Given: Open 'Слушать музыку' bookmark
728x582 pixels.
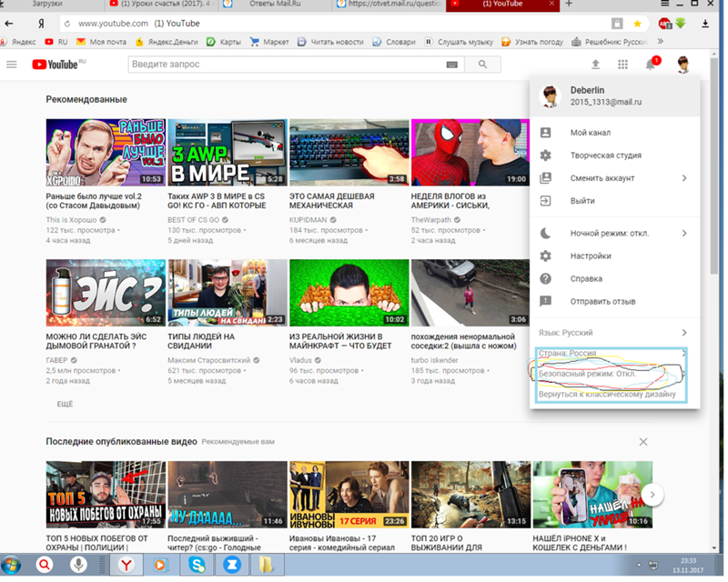Looking at the screenshot, I should click(459, 42).
